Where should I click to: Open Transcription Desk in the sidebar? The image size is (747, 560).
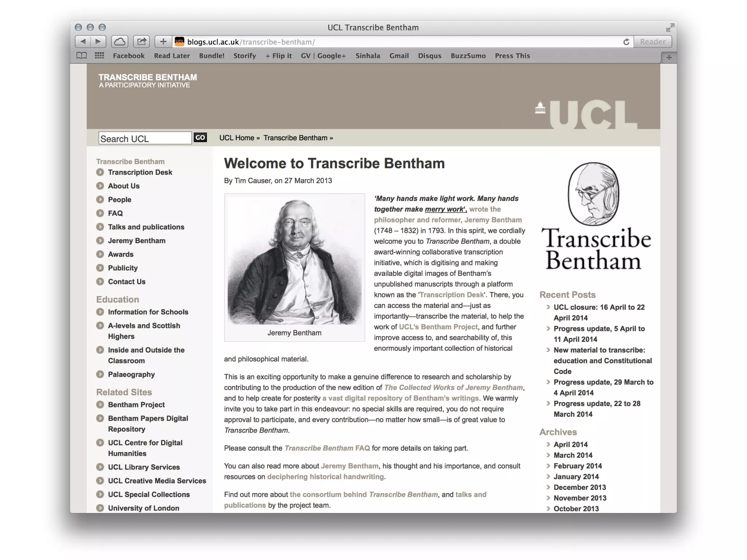pyautogui.click(x=140, y=172)
